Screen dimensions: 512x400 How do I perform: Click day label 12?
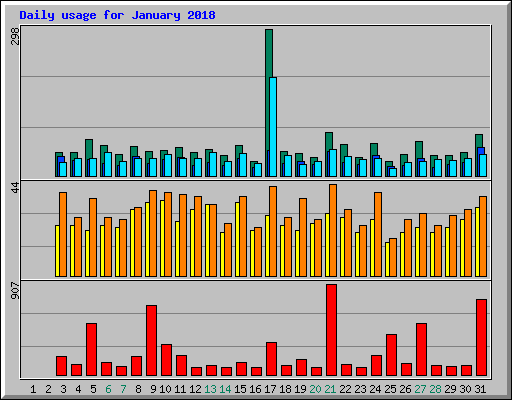[195, 389]
